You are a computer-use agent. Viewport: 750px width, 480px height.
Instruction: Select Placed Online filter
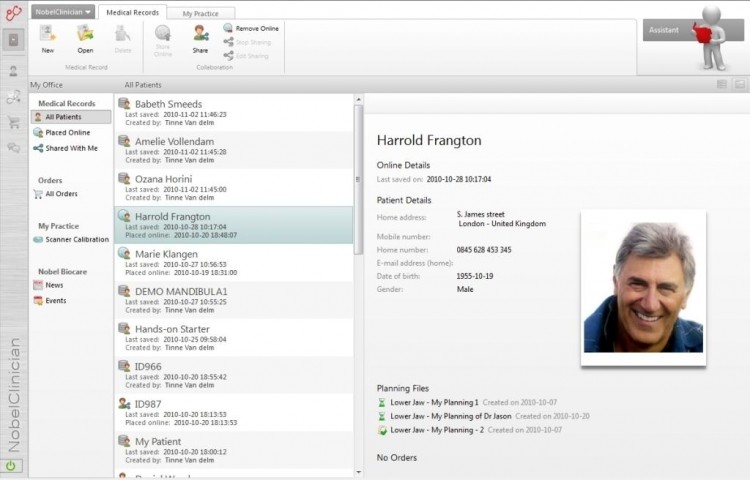(62, 132)
